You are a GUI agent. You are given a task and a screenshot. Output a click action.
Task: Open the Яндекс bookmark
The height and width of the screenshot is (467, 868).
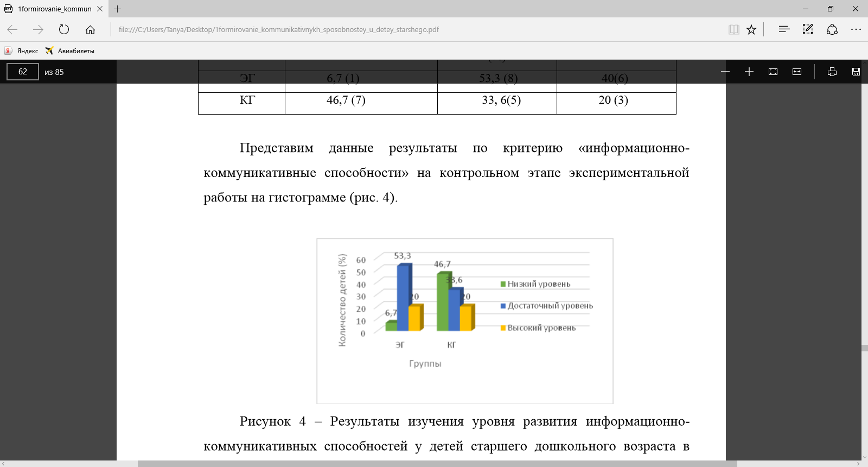[22, 51]
